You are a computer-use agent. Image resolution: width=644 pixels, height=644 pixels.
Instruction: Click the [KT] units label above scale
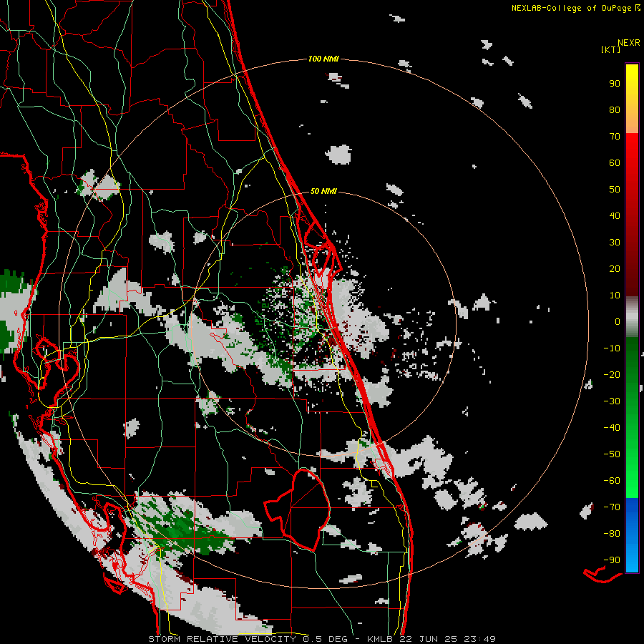click(611, 49)
